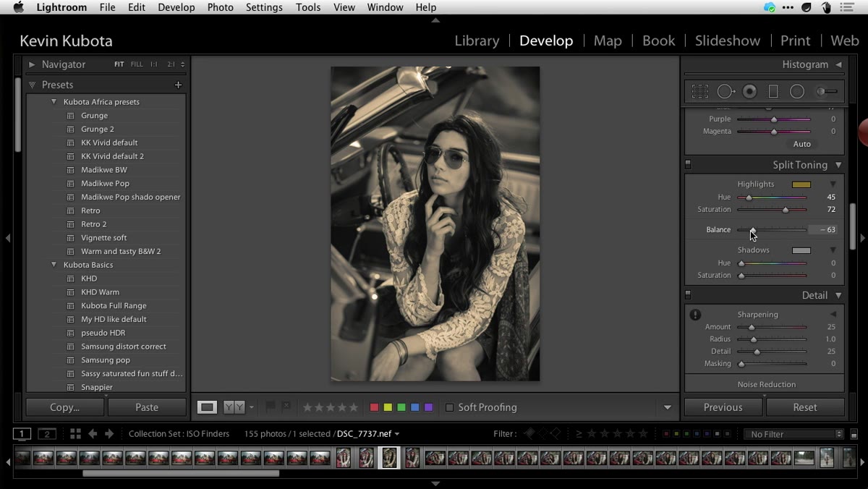
Task: Apply the Madikwe BW preset
Action: 104,170
